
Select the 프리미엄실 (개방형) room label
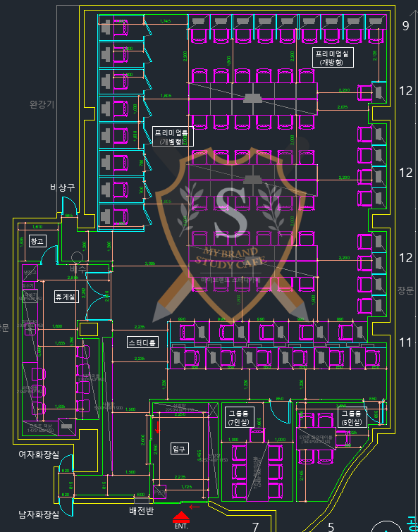click(x=333, y=58)
